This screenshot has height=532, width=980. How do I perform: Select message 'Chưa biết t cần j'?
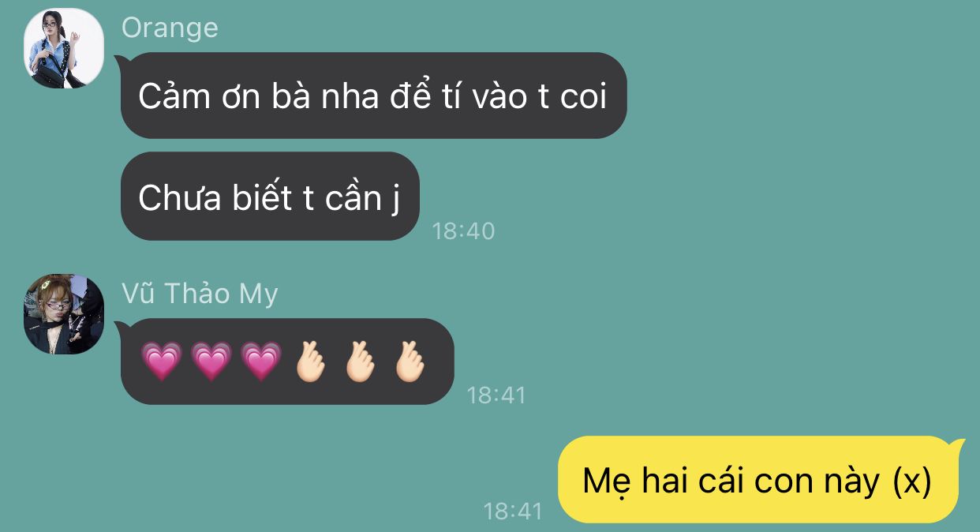[269, 197]
